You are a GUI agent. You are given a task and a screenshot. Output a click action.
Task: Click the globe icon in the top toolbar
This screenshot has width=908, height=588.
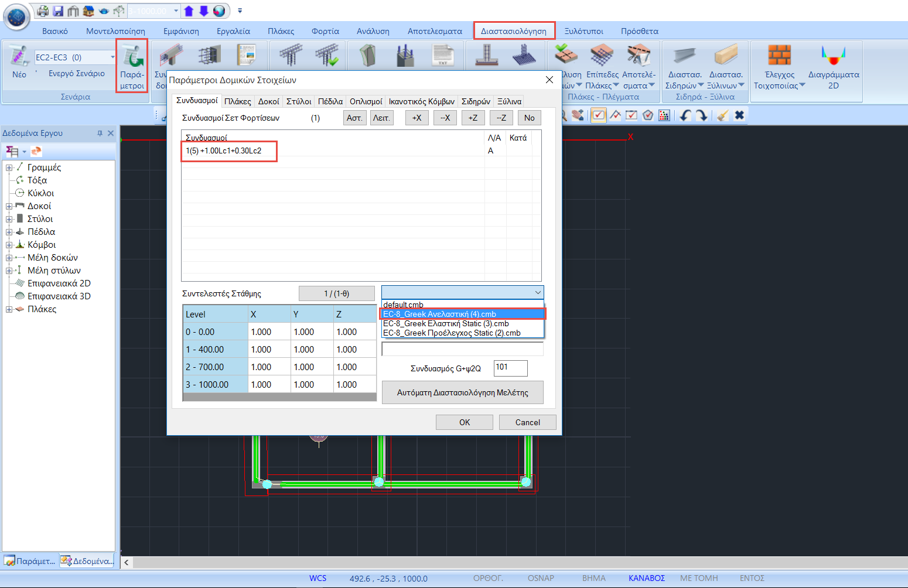coord(219,11)
